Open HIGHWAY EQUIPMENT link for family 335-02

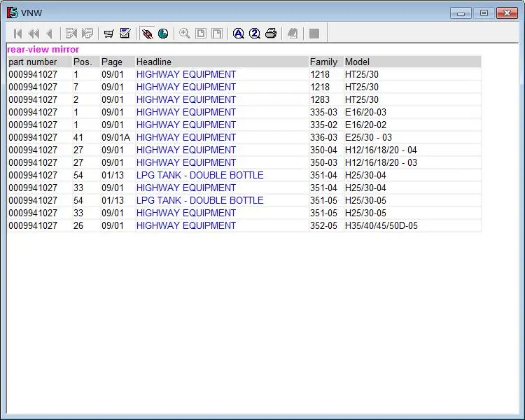tap(185, 125)
